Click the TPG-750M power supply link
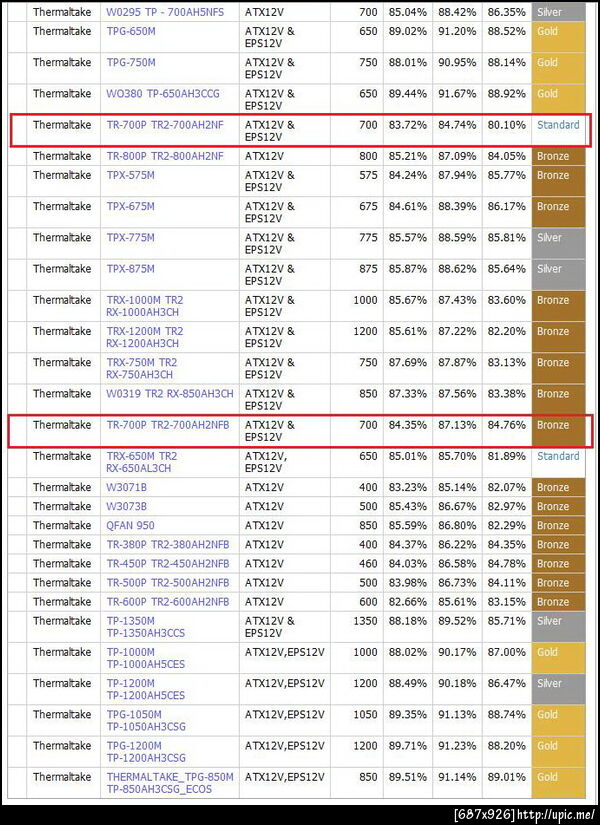This screenshot has width=600, height=825. point(131,62)
